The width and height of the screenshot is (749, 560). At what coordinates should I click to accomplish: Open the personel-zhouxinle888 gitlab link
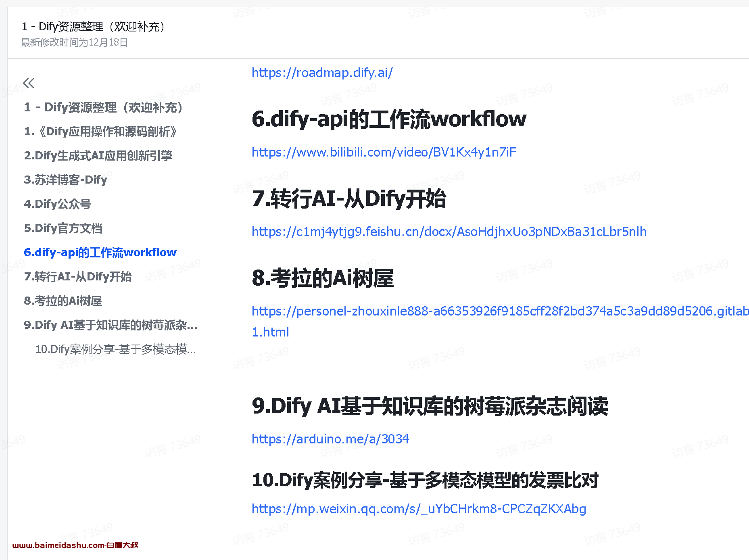tap(500, 311)
